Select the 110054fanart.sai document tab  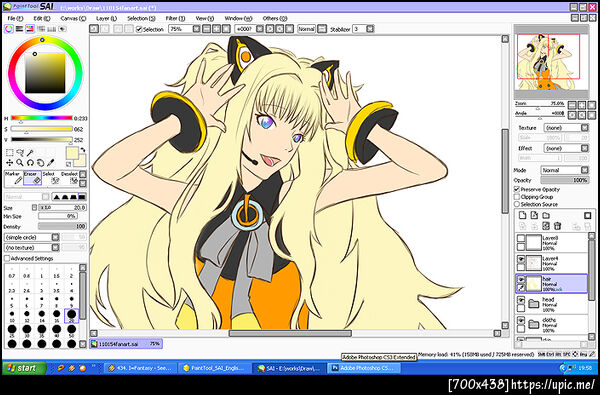coord(126,344)
